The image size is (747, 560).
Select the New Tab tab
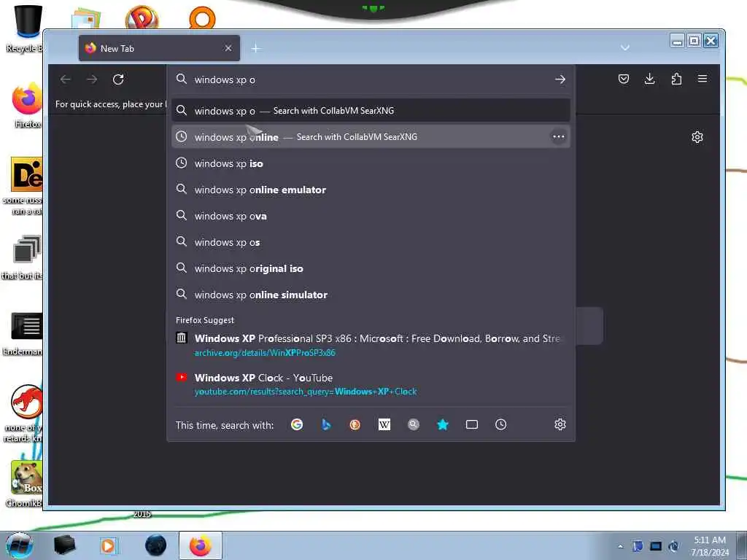point(159,48)
